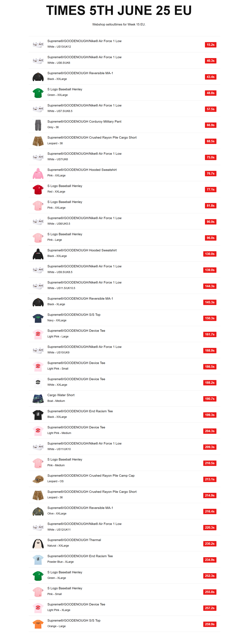The width and height of the screenshot is (252, 644).
Task: Open the Cargo Water Short title link
Action: pos(61,395)
